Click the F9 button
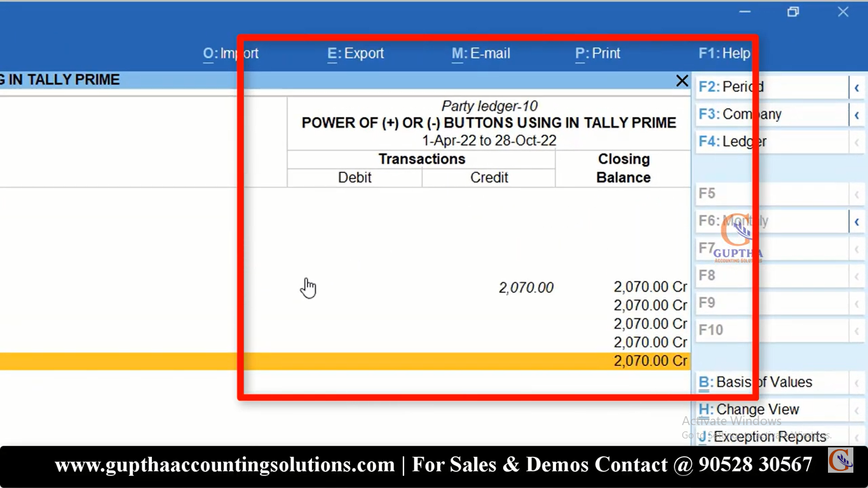The image size is (868, 488). [772, 303]
